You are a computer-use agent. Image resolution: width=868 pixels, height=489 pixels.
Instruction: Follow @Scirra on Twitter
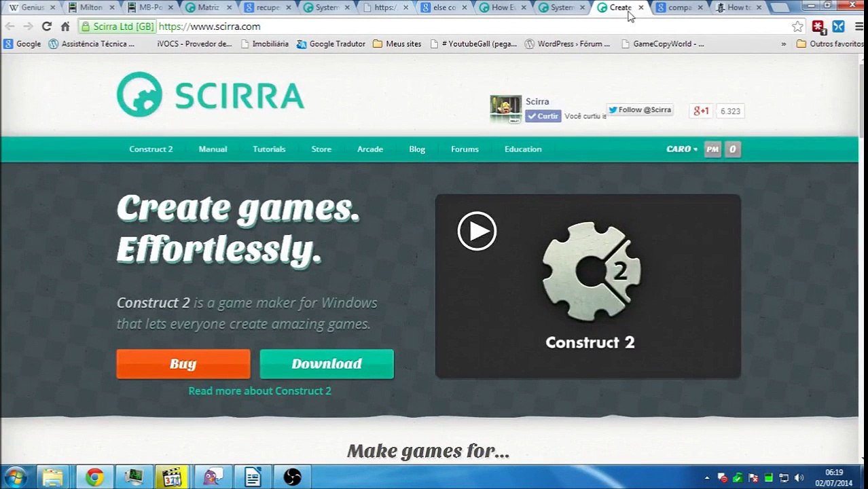(x=639, y=109)
